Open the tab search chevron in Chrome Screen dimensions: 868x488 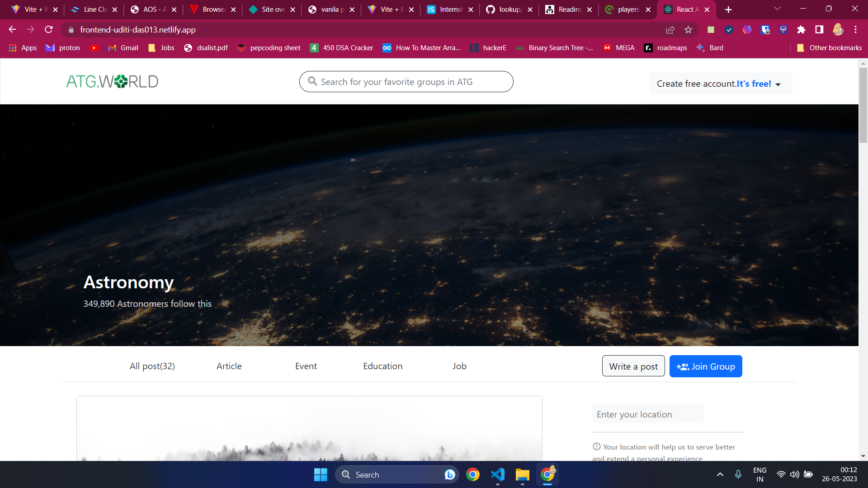pyautogui.click(x=777, y=9)
